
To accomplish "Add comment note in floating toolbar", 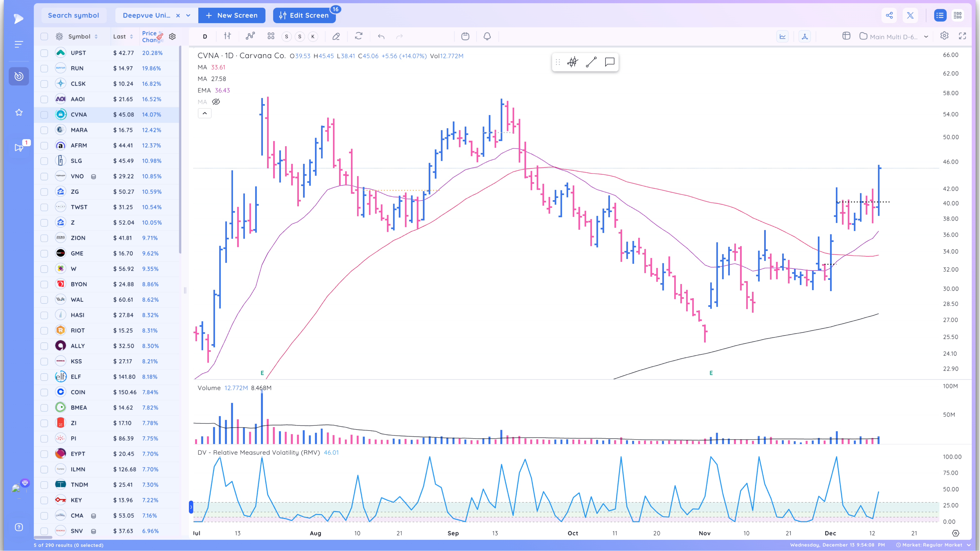I will pyautogui.click(x=610, y=62).
